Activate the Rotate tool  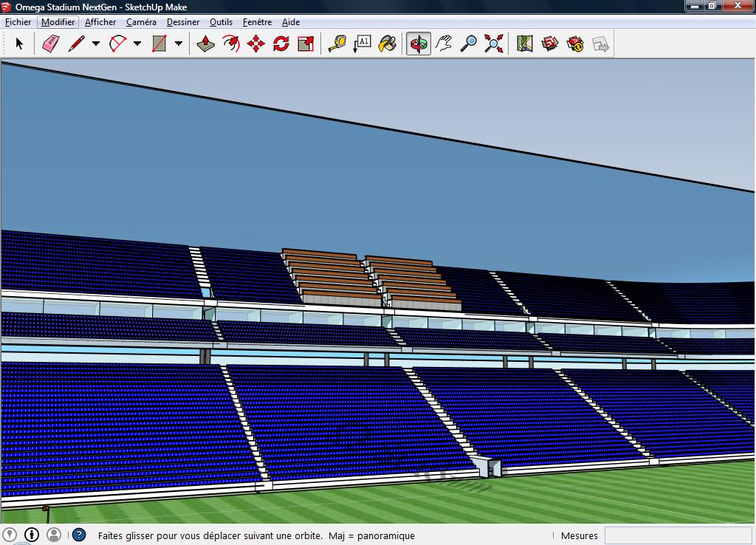[281, 44]
